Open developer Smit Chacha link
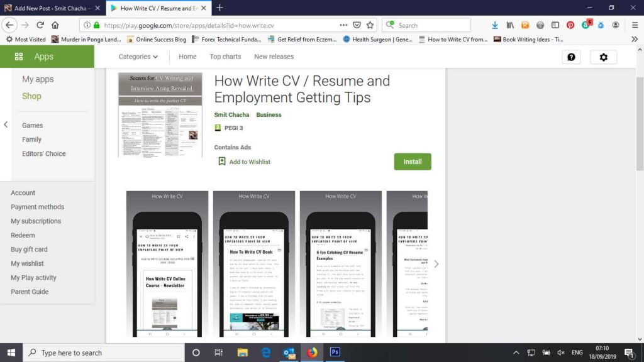The image size is (644, 362). click(231, 115)
